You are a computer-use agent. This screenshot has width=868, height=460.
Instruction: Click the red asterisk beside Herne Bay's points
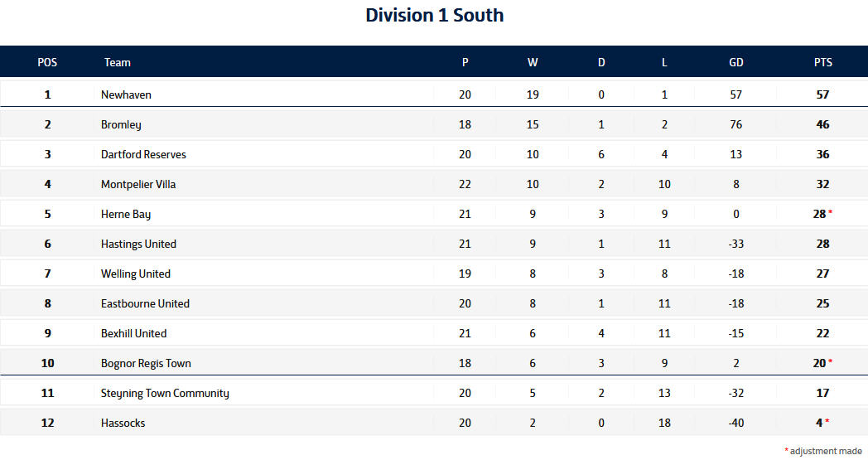point(830,213)
